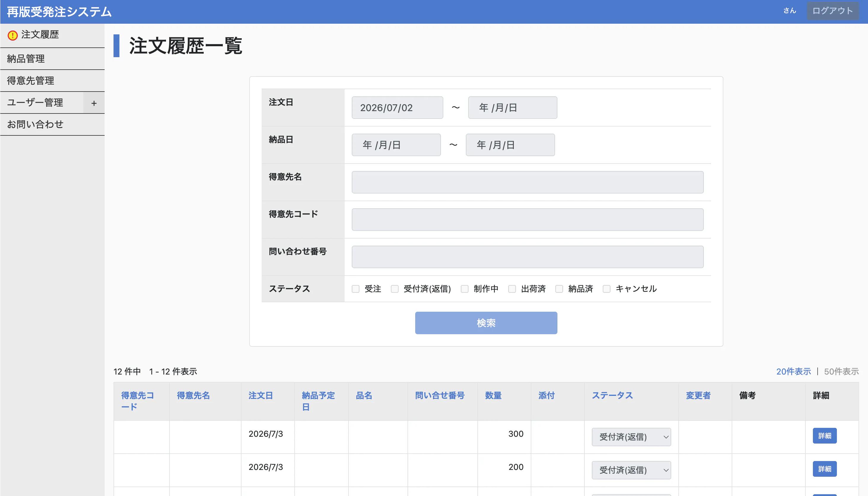
Task: Check the 受注 status checkbox
Action: click(x=356, y=289)
